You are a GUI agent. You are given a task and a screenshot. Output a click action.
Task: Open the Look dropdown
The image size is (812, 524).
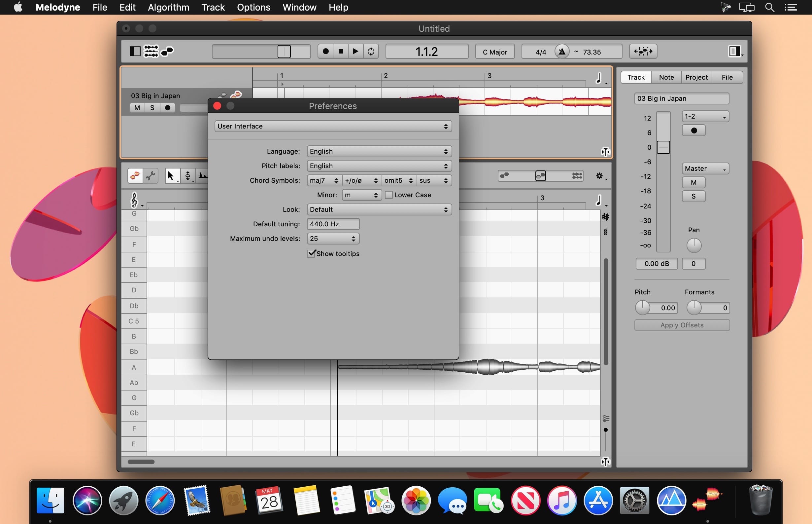pos(379,209)
